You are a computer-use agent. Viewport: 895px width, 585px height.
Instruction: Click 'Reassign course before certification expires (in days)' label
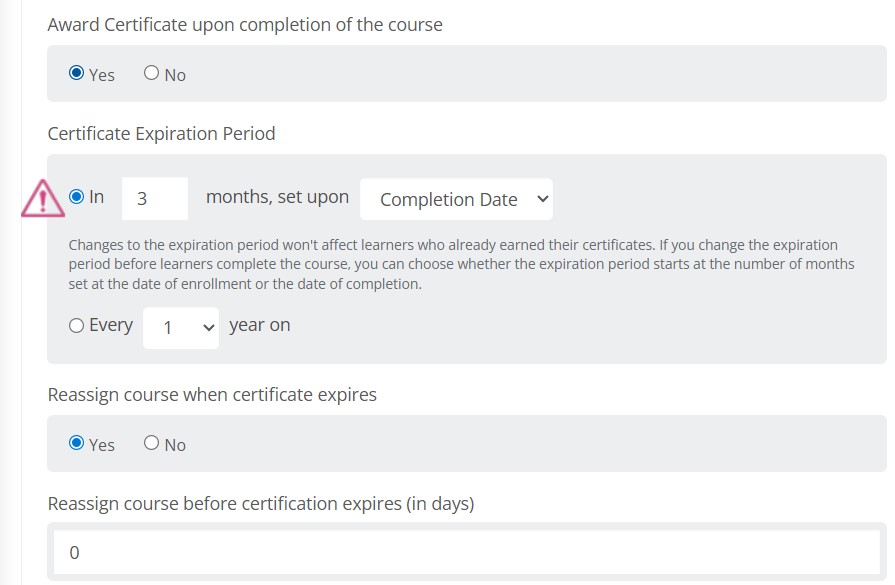261,504
